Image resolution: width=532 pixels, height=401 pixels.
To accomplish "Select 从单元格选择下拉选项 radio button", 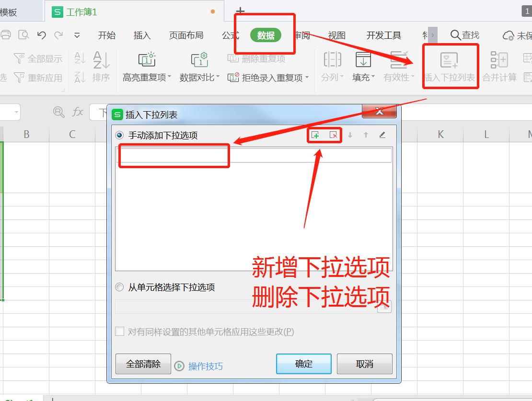I will tap(119, 287).
